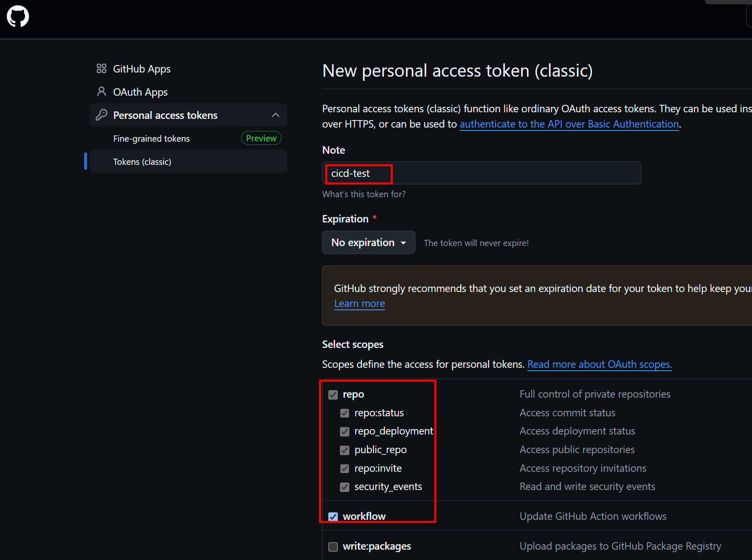Click the 'Access repository invitations' description

coord(583,468)
